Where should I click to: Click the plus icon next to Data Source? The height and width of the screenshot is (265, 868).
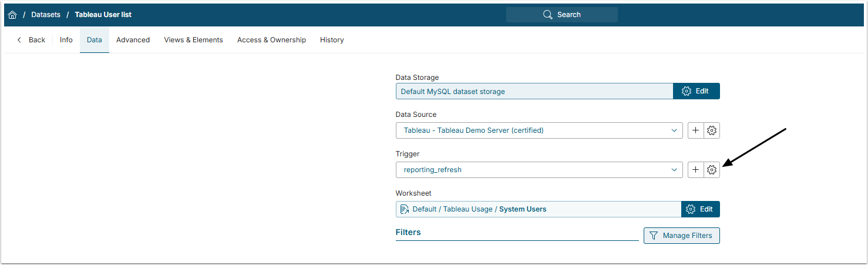(695, 130)
